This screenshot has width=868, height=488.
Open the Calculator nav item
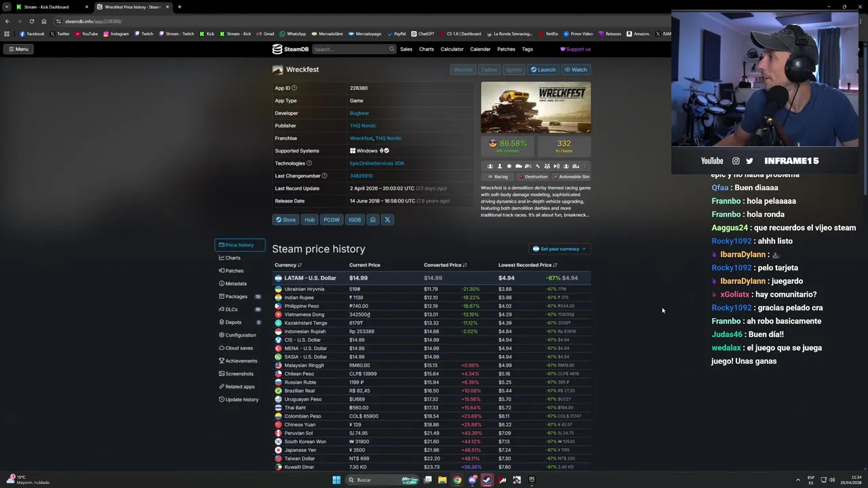coord(452,49)
